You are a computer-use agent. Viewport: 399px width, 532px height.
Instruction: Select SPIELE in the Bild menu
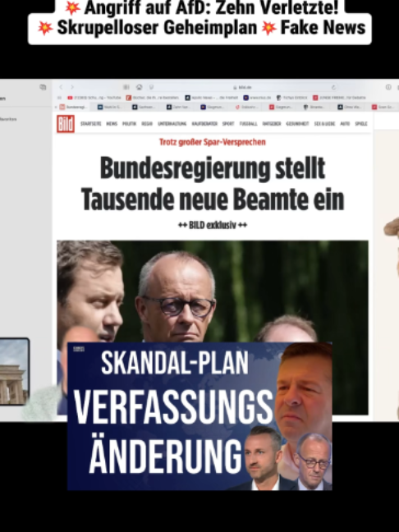coord(361,124)
